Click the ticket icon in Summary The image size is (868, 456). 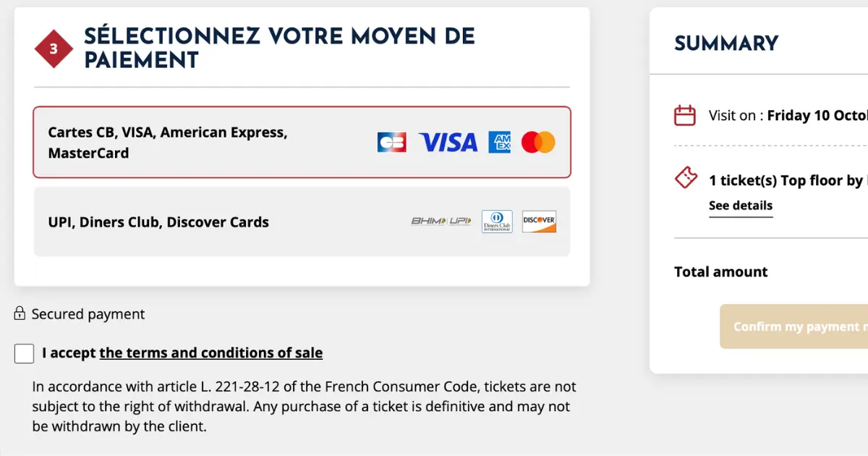(x=686, y=178)
